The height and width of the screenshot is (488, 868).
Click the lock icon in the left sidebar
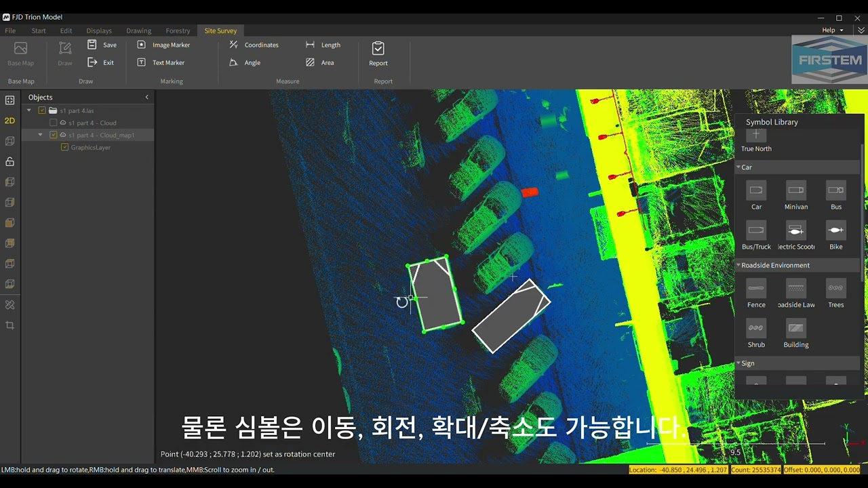(9, 161)
